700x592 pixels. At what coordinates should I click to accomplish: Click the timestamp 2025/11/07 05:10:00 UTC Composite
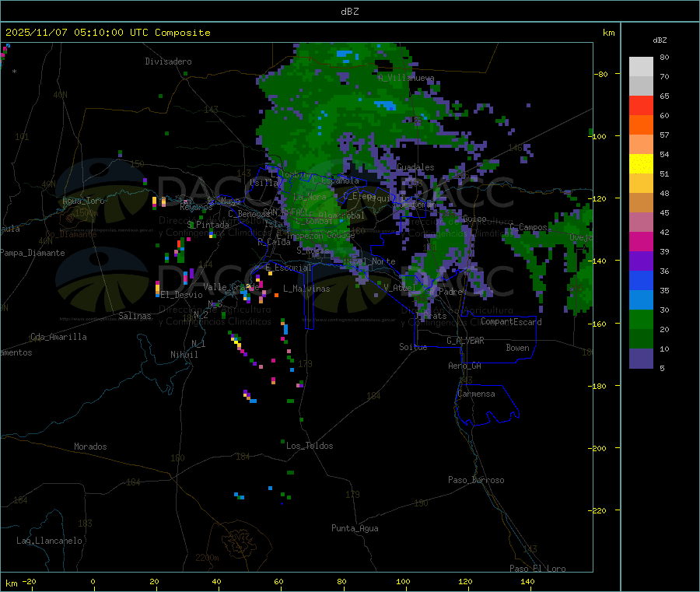click(107, 33)
